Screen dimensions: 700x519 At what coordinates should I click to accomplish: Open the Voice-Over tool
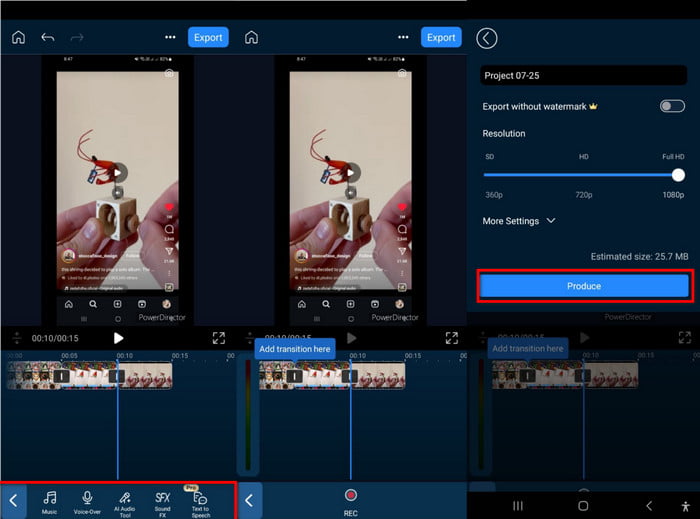coord(87,502)
